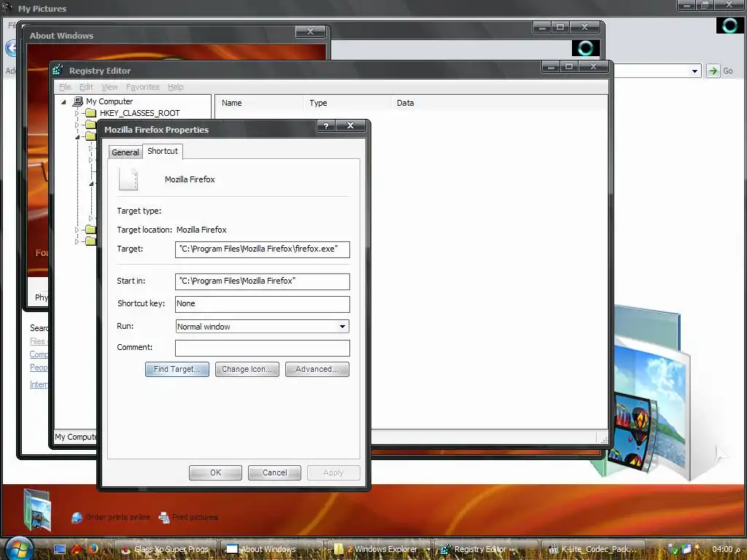Open the View menu in Registry Editor
Screen dimensions: 747x560
(x=109, y=87)
